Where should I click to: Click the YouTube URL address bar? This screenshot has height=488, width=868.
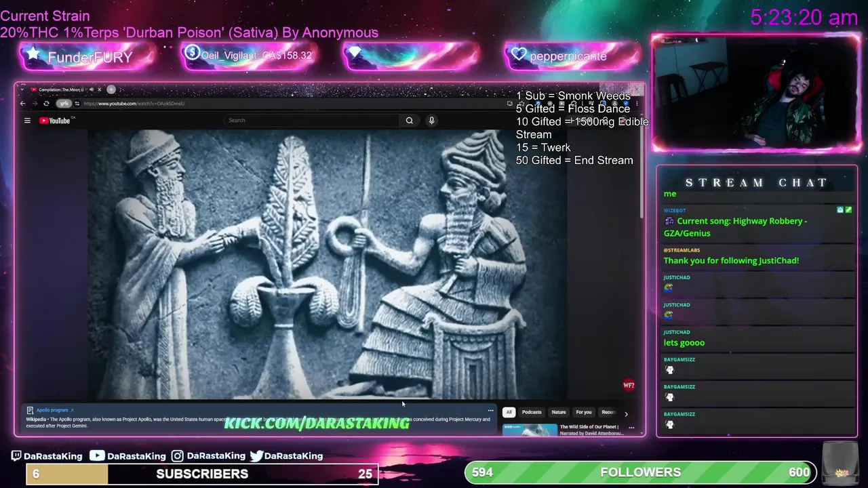coord(292,104)
